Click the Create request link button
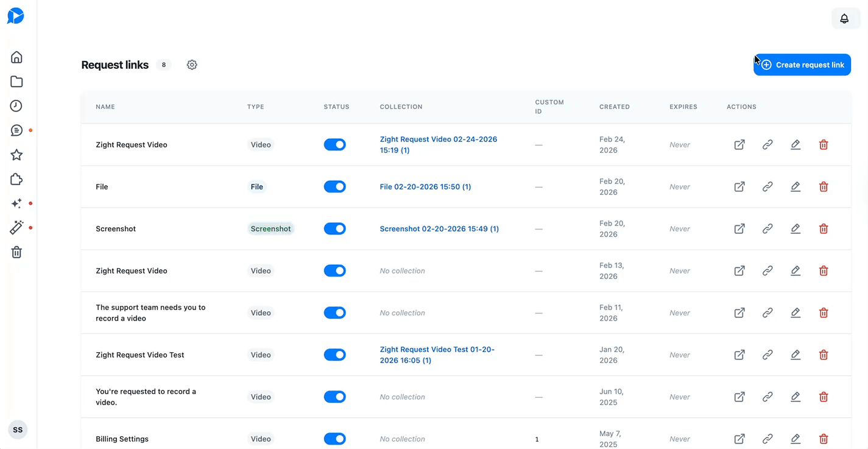This screenshot has width=868, height=449. coord(802,65)
